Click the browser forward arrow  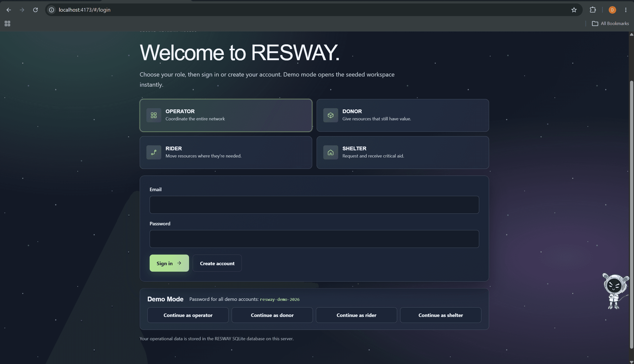(22, 10)
